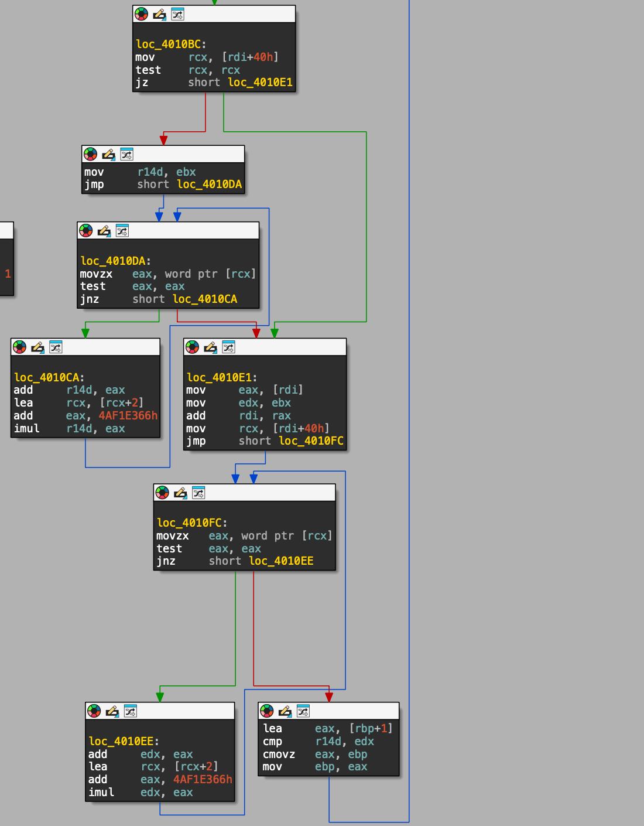Set node color for loc_4010E1 block
Viewport: 644px width, 826px height.
(193, 347)
